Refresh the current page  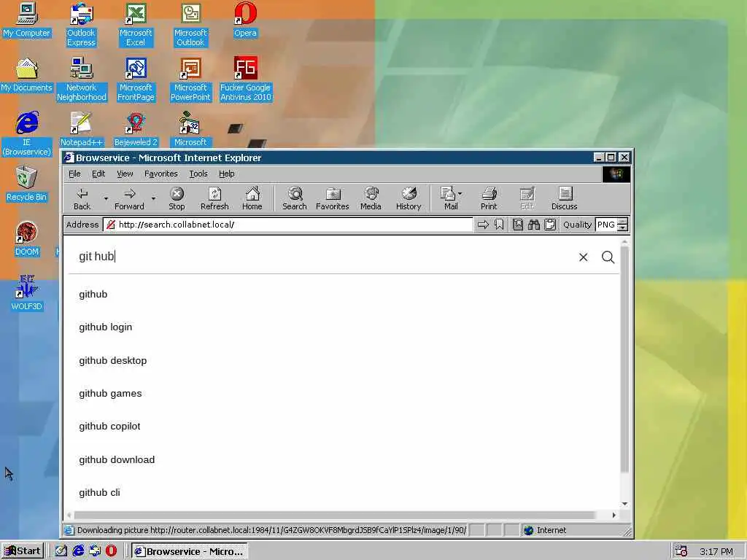pyautogui.click(x=214, y=198)
